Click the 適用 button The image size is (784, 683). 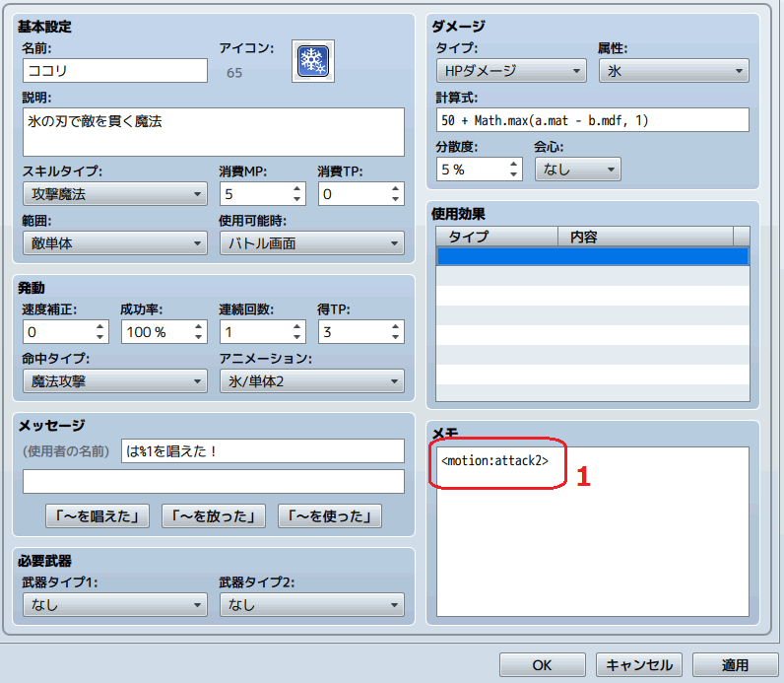coord(736,665)
